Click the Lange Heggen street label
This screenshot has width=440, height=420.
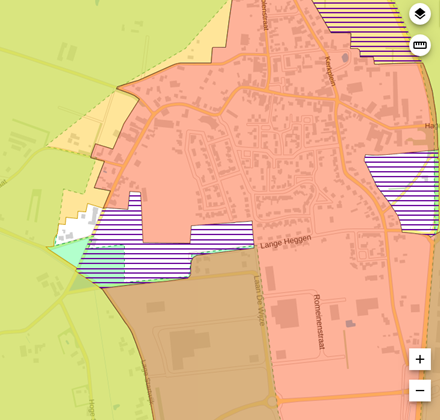click(286, 241)
